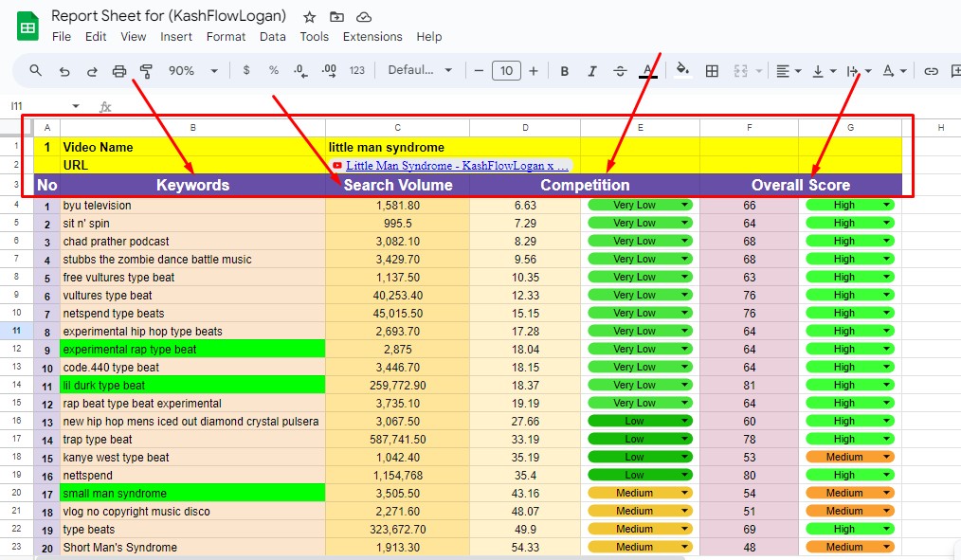
Task: Open the Help menu
Action: click(429, 37)
